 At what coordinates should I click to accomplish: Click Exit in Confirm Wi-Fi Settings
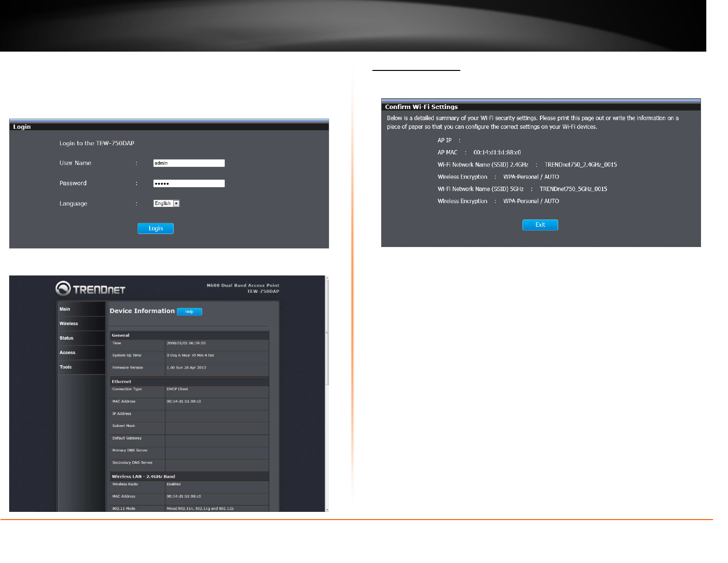(540, 225)
